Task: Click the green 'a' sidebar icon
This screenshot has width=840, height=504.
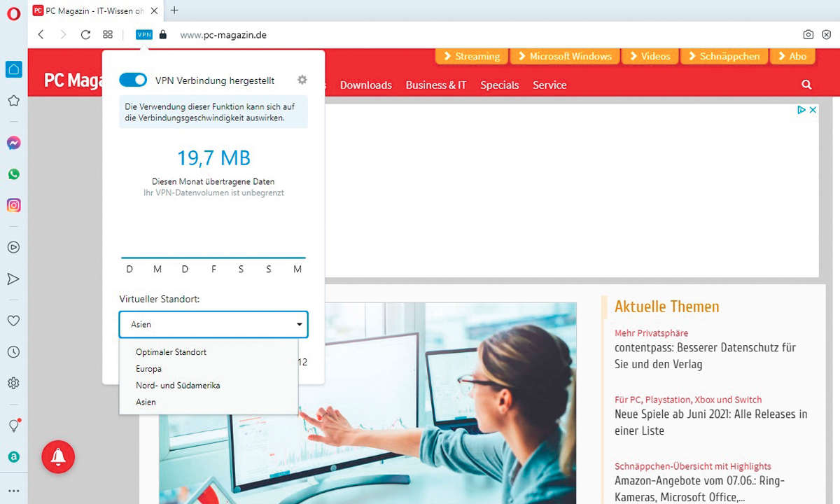Action: [13, 456]
